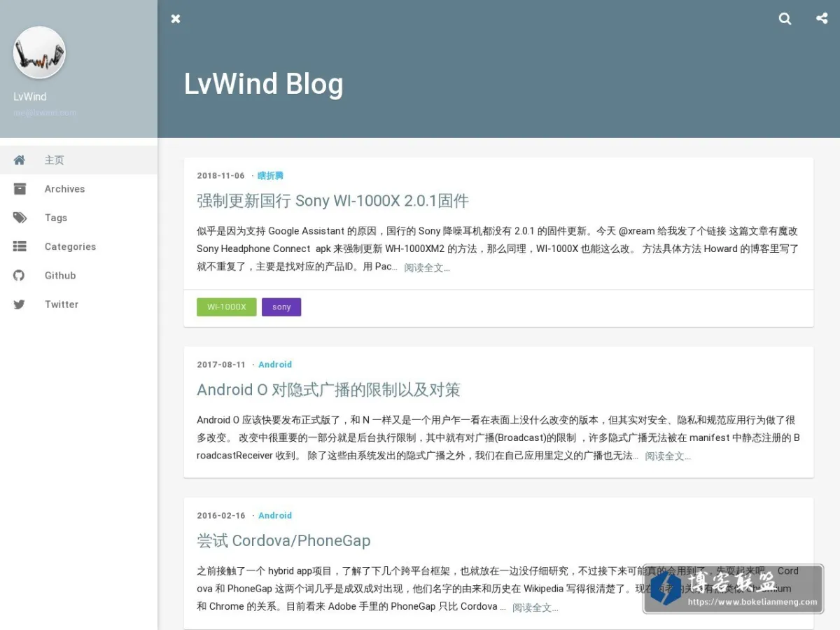
Task: Open the Tags menu item
Action: point(78,218)
